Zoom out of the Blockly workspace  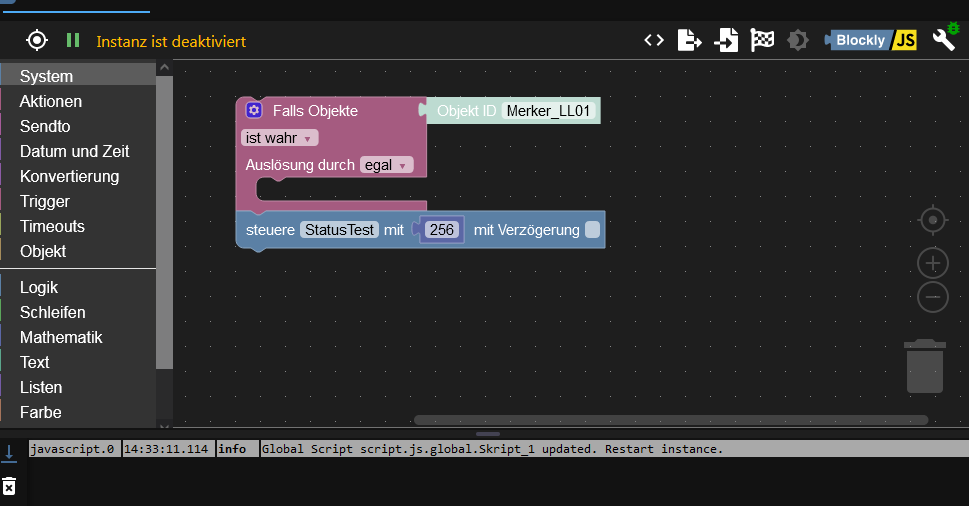click(933, 297)
